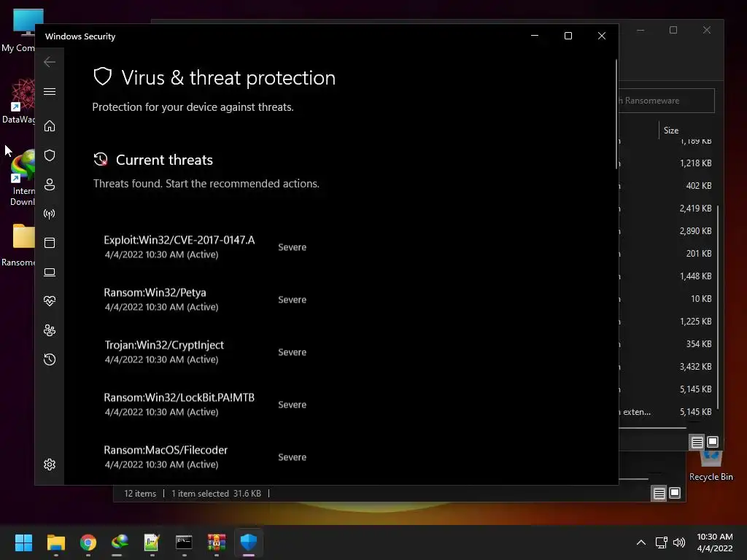Open WinRAR from the taskbar
The width and height of the screenshot is (747, 560).
click(x=216, y=542)
